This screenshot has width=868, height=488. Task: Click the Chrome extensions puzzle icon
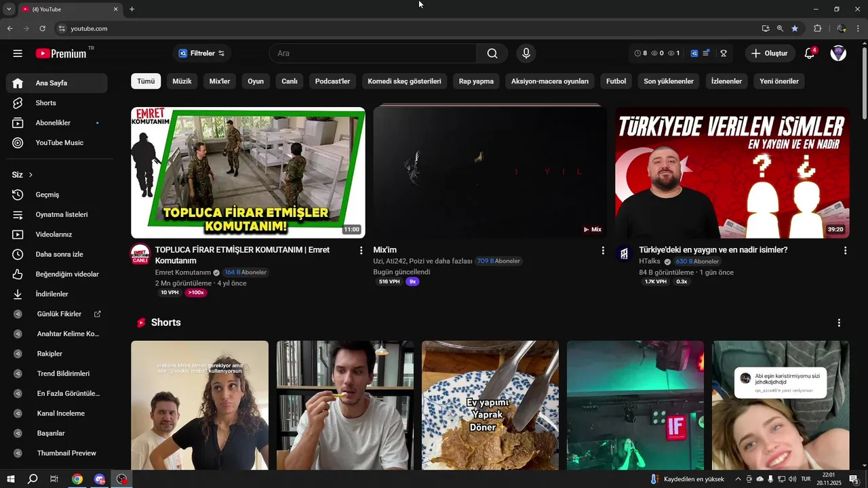tap(817, 28)
